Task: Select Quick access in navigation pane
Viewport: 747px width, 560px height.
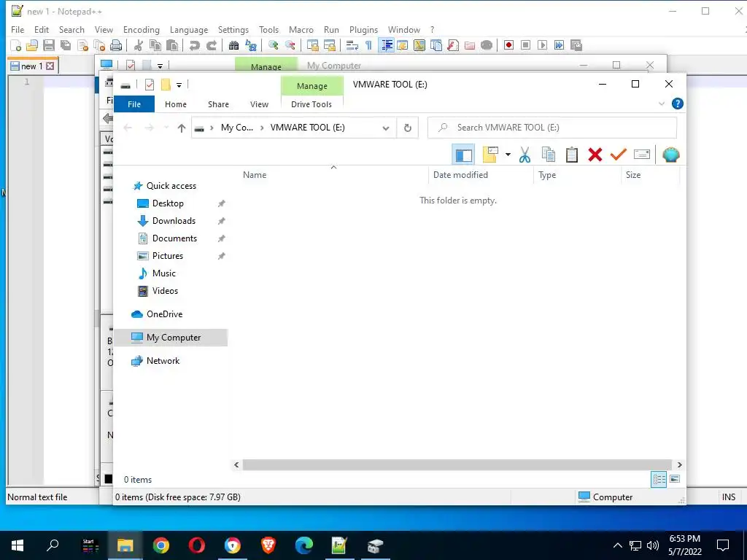Action: (171, 186)
